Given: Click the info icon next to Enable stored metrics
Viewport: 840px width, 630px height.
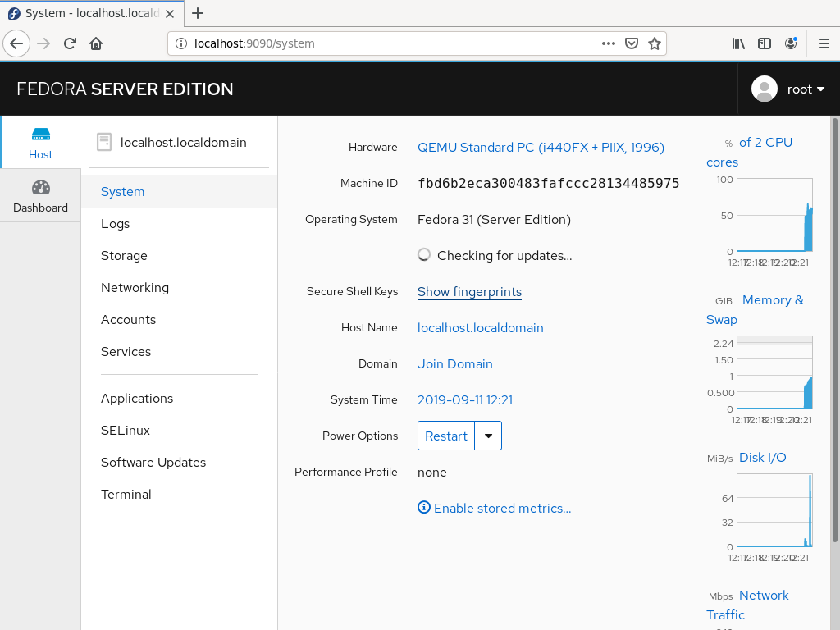Looking at the screenshot, I should [x=424, y=507].
